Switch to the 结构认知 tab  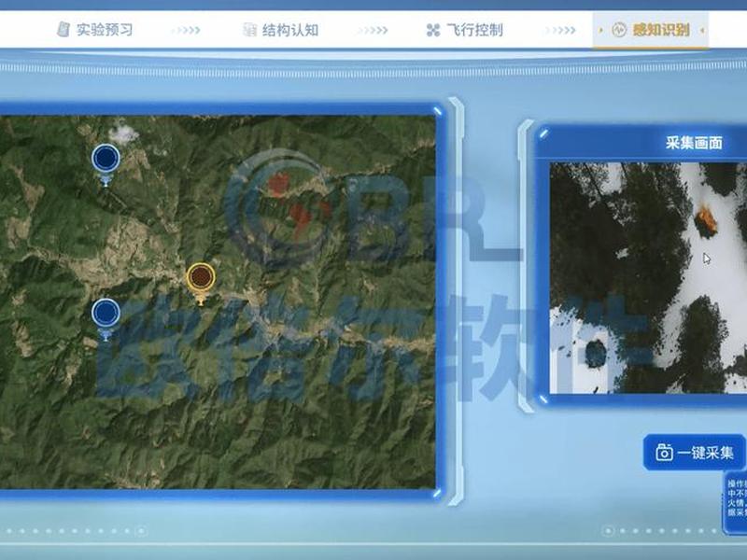pyautogui.click(x=280, y=30)
